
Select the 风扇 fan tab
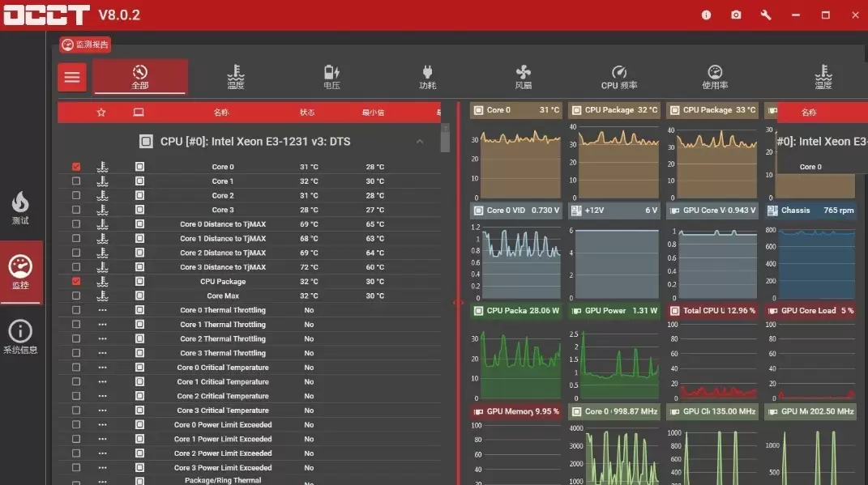click(x=523, y=77)
